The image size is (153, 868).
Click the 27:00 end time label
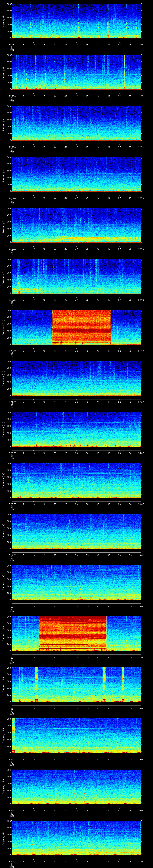pyautogui.click(x=141, y=657)
